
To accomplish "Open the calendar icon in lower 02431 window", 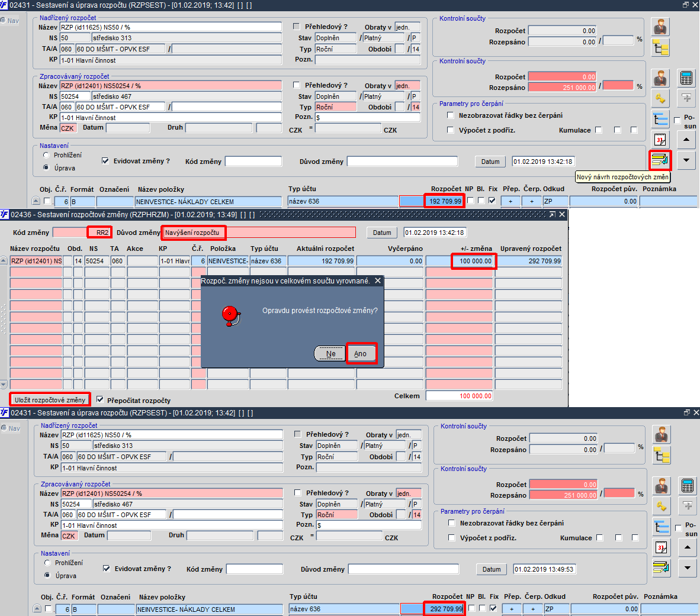I will coord(661,547).
